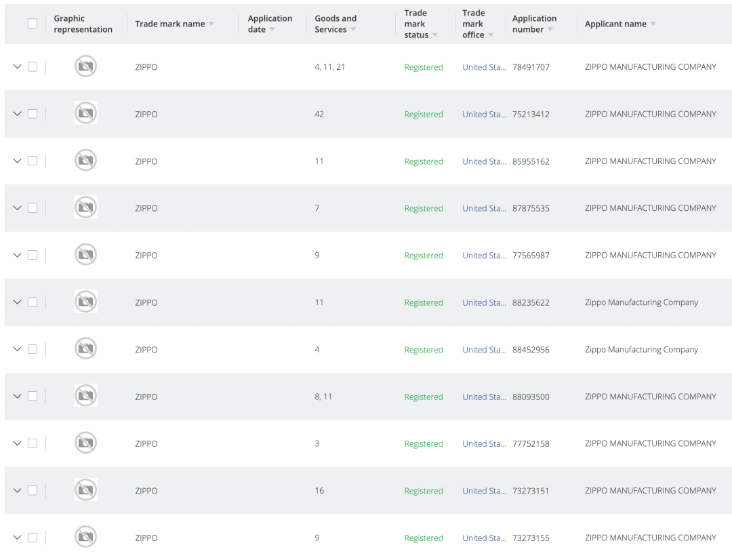Click ZIPPO MANUFACTURING COMPANY for application 78491707
This screenshot has height=560, width=732.
click(x=650, y=67)
